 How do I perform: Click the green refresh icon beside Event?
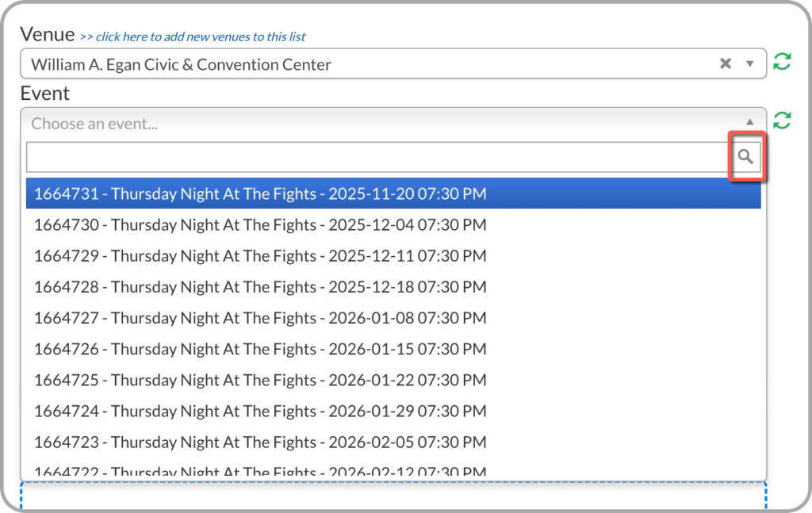[782, 121]
